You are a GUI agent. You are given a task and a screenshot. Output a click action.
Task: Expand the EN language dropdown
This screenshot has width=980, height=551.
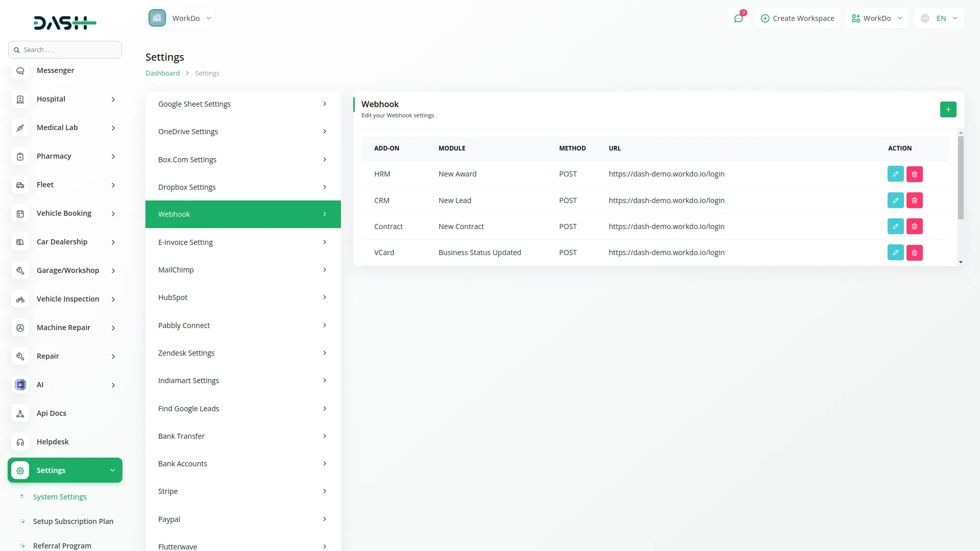click(x=939, y=18)
